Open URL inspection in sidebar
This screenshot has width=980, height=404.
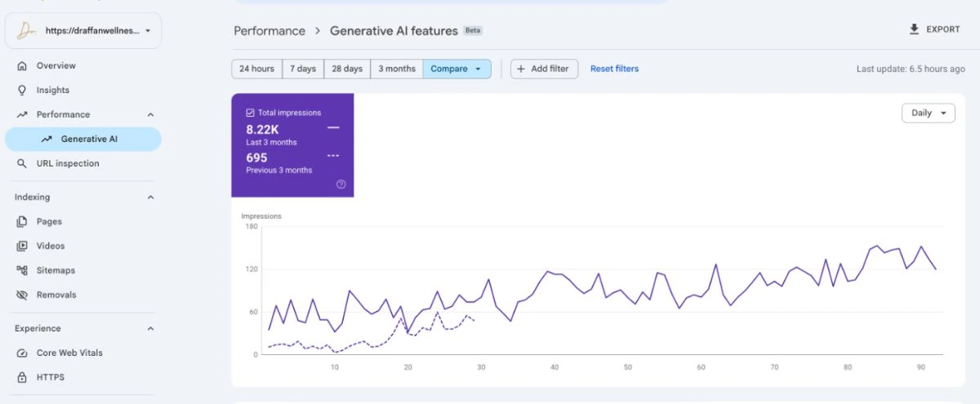click(x=83, y=164)
